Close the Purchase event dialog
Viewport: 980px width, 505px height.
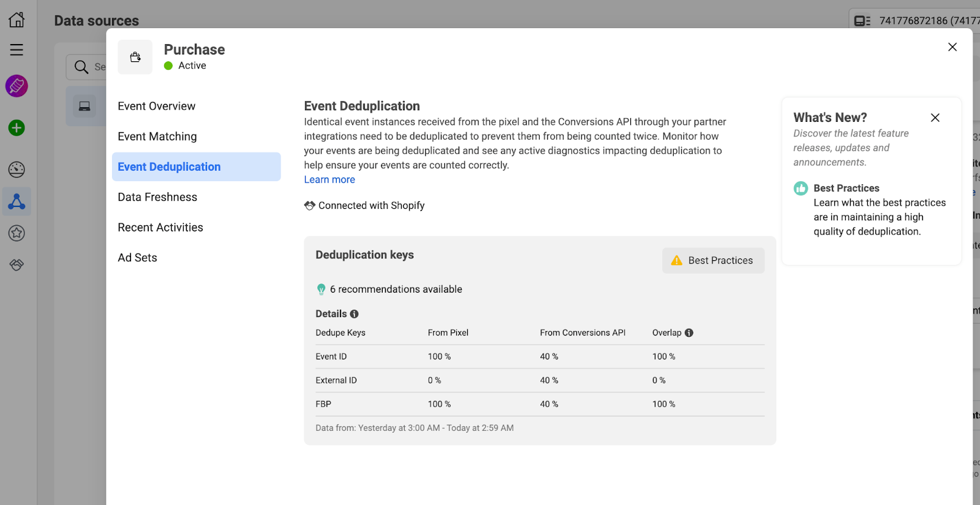pos(952,47)
